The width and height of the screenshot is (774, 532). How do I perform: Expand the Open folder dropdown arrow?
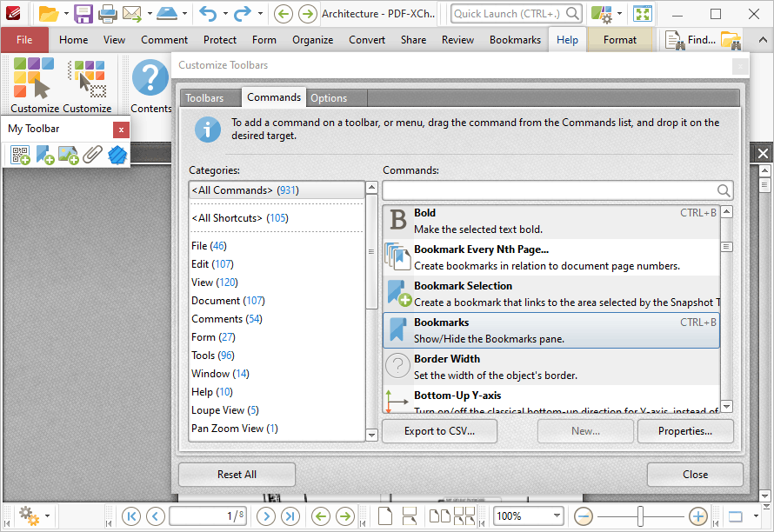tap(66, 14)
